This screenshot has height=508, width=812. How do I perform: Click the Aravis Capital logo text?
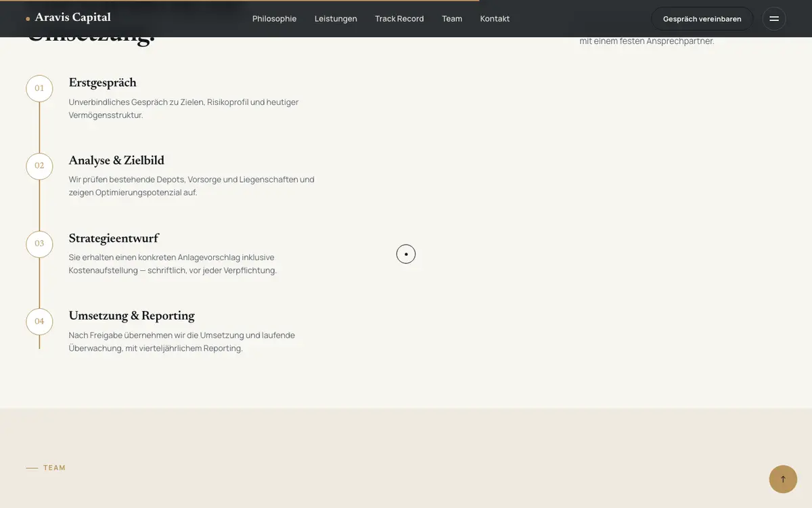tap(72, 18)
